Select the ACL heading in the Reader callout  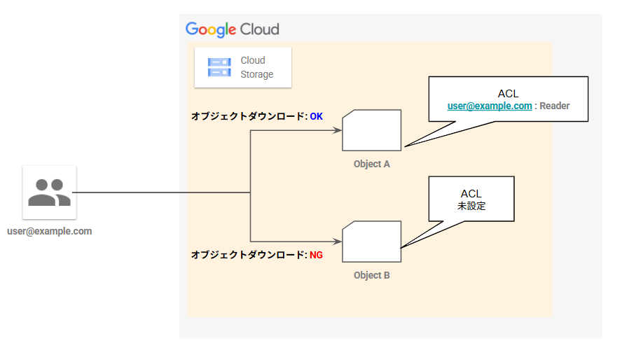509,93
